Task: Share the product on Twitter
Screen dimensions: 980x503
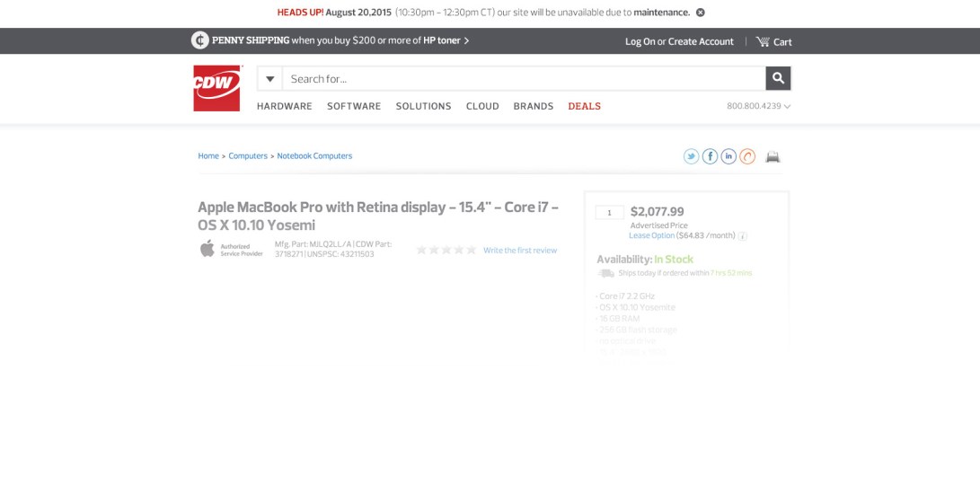Action: pos(691,156)
